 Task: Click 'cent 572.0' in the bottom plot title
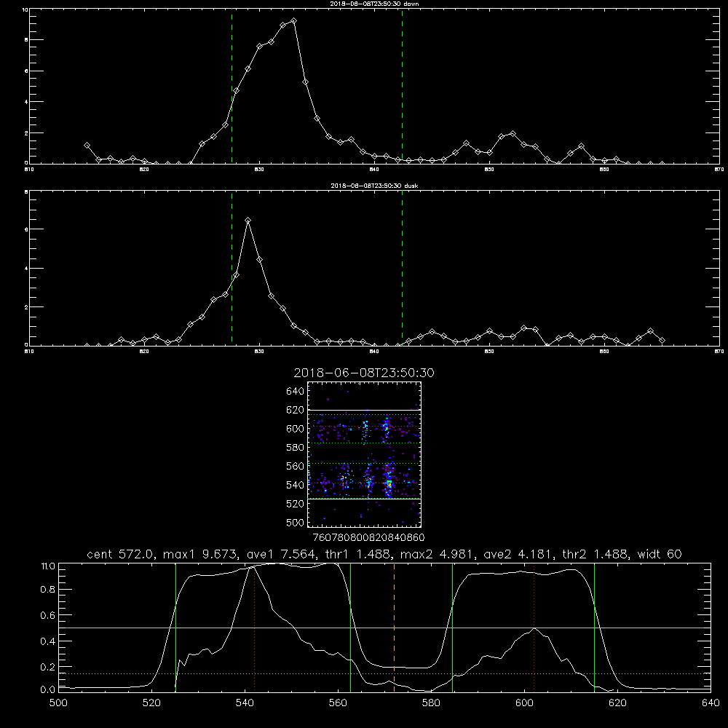tap(121, 554)
